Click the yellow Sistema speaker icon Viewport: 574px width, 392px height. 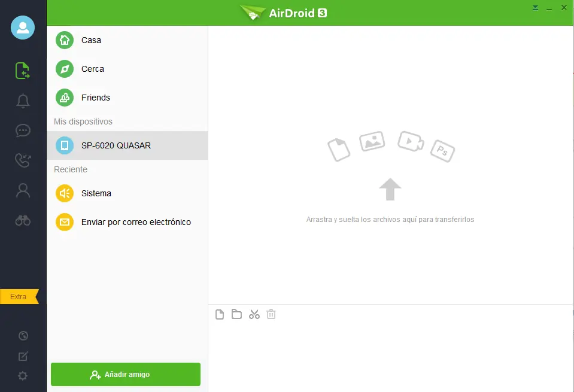pyautogui.click(x=65, y=193)
